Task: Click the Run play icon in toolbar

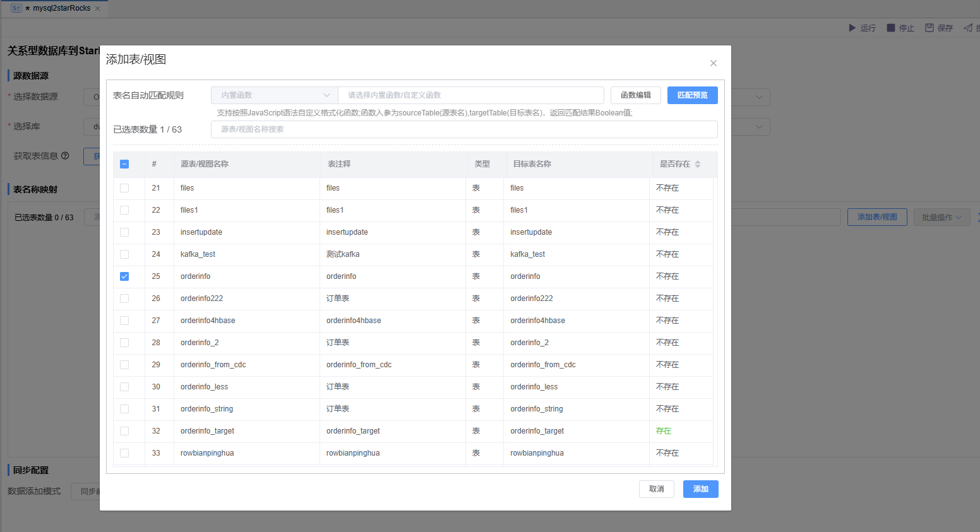Action: pos(852,28)
